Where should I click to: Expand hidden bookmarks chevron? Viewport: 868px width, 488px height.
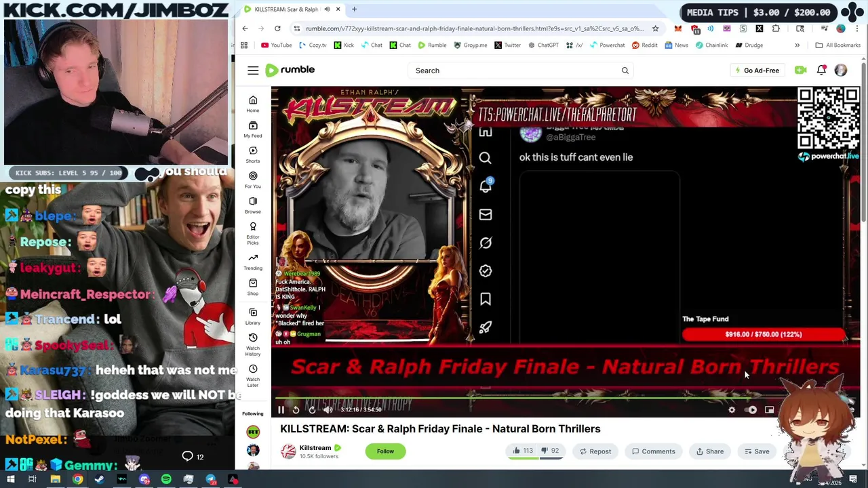point(797,45)
